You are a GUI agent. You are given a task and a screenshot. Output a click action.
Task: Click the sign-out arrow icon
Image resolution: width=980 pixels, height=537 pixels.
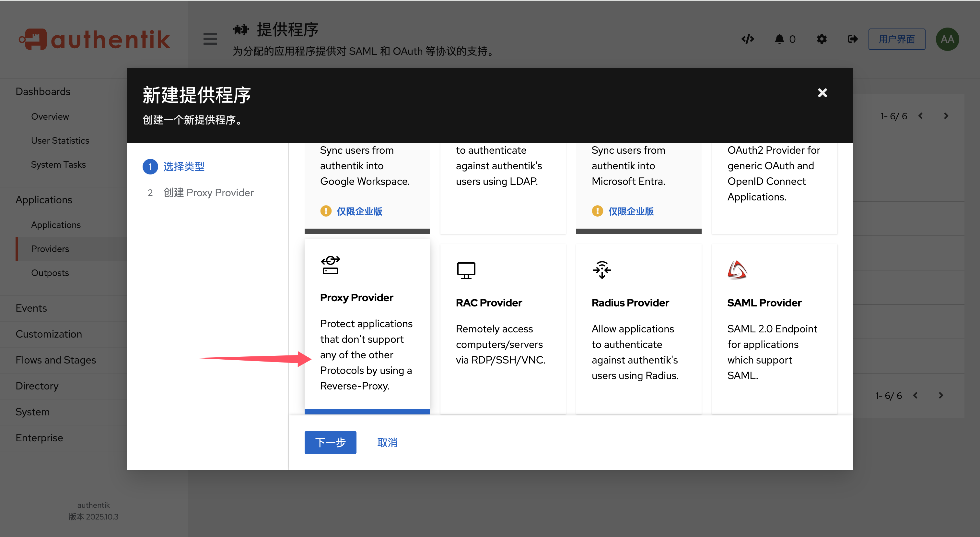pos(853,39)
